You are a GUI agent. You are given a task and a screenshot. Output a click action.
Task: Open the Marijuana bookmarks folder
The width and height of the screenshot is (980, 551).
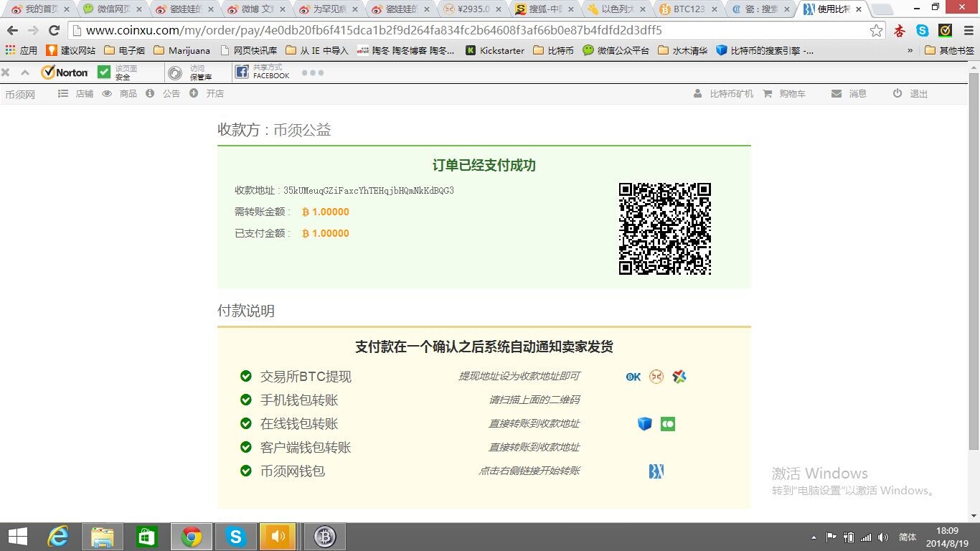[182, 50]
